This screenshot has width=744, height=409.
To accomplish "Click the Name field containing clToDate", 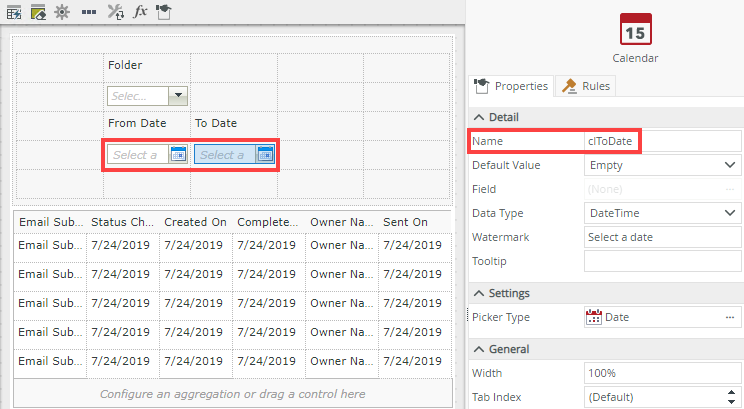I will click(x=662, y=141).
